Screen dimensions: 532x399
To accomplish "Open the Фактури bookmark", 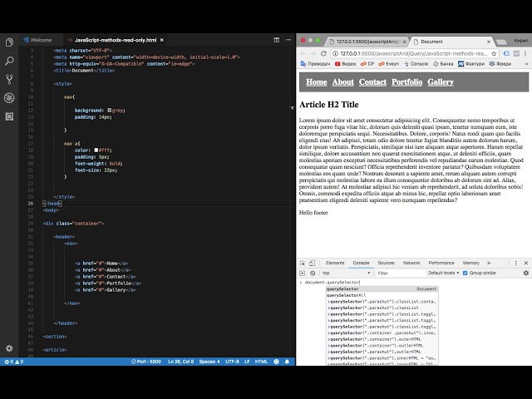I will tap(471, 64).
